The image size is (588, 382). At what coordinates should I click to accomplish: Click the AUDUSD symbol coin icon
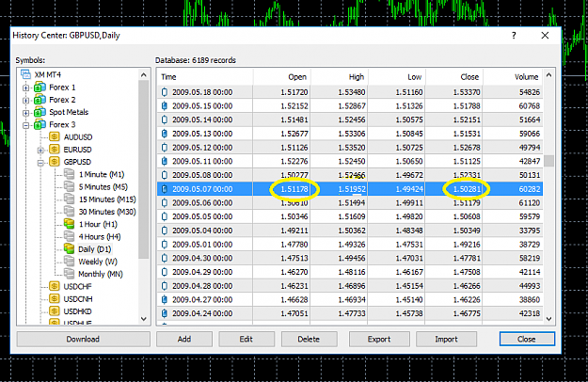pos(55,136)
